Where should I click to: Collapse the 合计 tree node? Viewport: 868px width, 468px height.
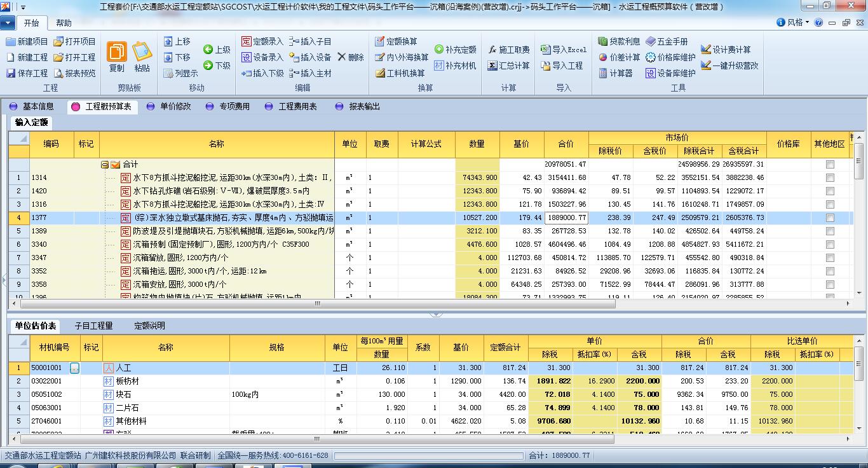tap(105, 165)
